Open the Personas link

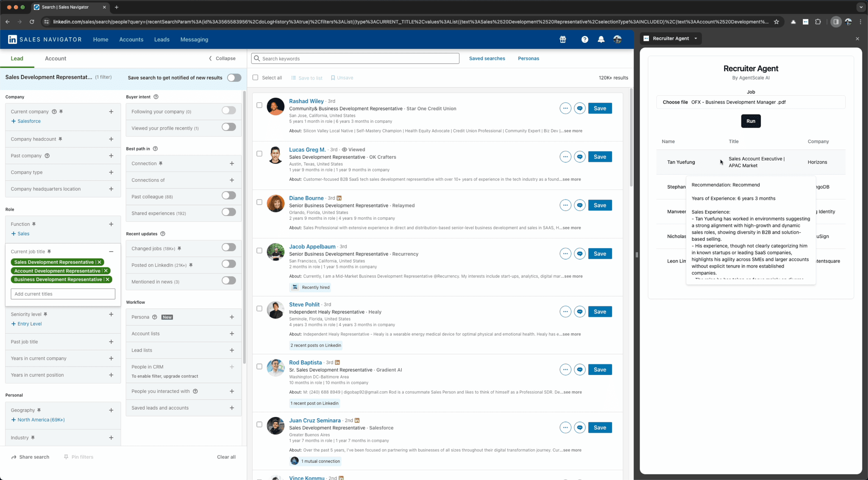point(528,58)
